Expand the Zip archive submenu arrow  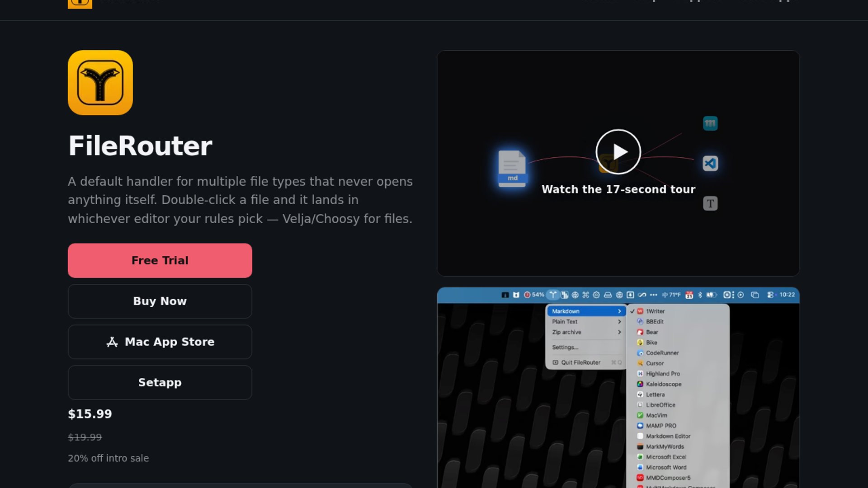(x=619, y=332)
